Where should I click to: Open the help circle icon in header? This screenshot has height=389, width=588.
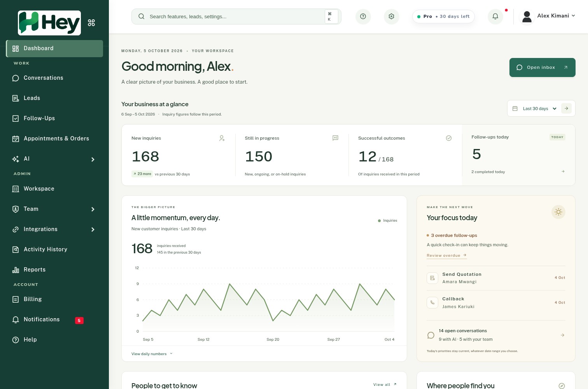click(x=363, y=16)
